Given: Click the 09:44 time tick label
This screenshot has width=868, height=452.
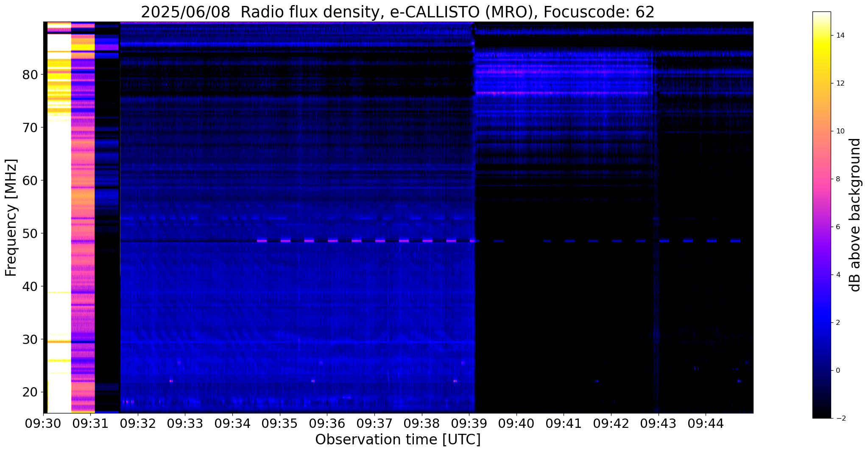Looking at the screenshot, I should [706, 423].
